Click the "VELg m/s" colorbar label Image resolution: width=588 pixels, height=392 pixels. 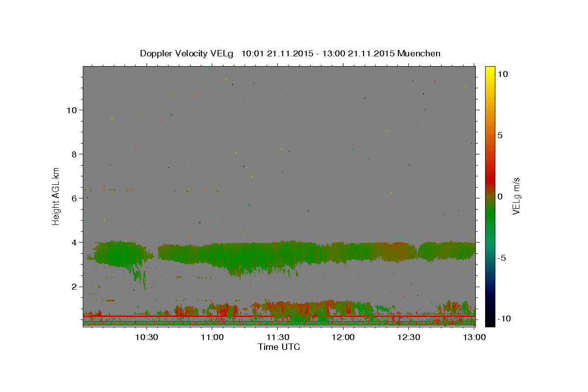(516, 196)
